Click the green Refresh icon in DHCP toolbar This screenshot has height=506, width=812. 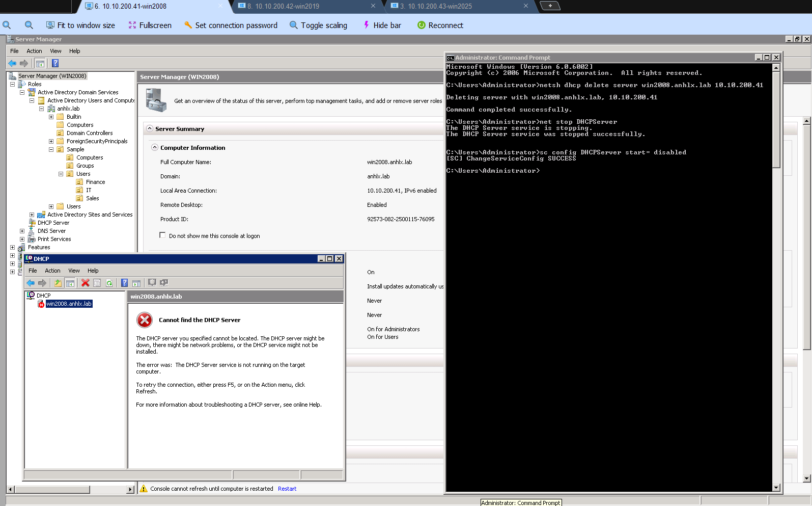click(109, 283)
